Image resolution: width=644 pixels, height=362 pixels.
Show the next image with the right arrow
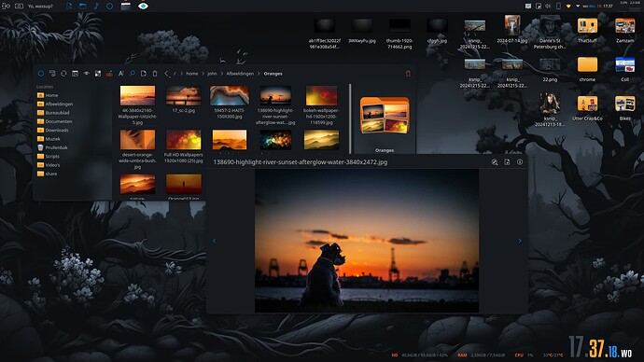[x=520, y=241]
